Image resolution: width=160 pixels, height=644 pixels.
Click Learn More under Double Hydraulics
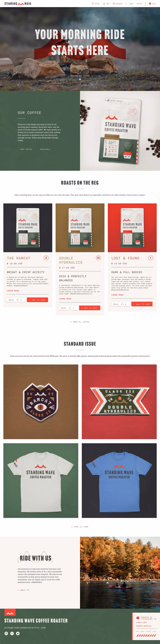[65, 299]
